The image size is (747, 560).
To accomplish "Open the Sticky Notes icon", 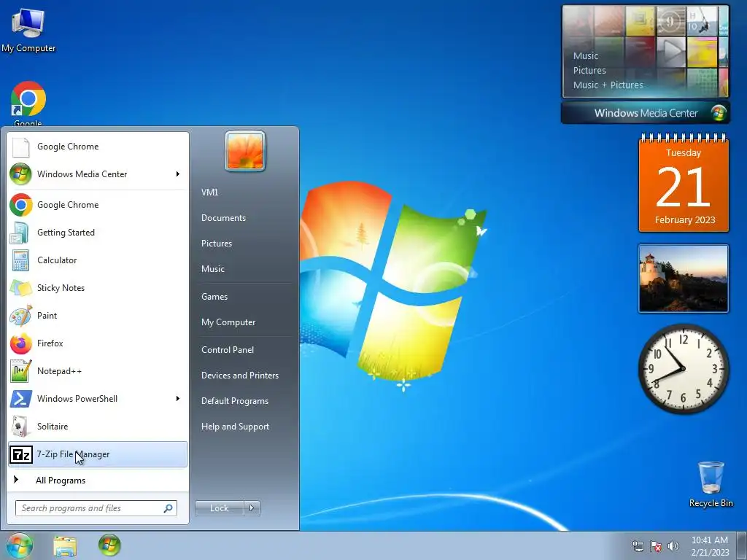I will tap(20, 287).
